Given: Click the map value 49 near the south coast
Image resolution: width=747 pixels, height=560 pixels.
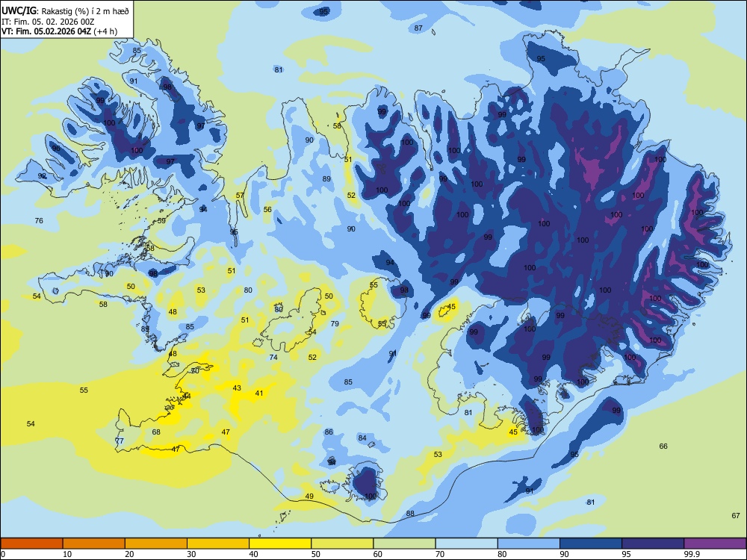Looking at the screenshot, I should pos(310,497).
